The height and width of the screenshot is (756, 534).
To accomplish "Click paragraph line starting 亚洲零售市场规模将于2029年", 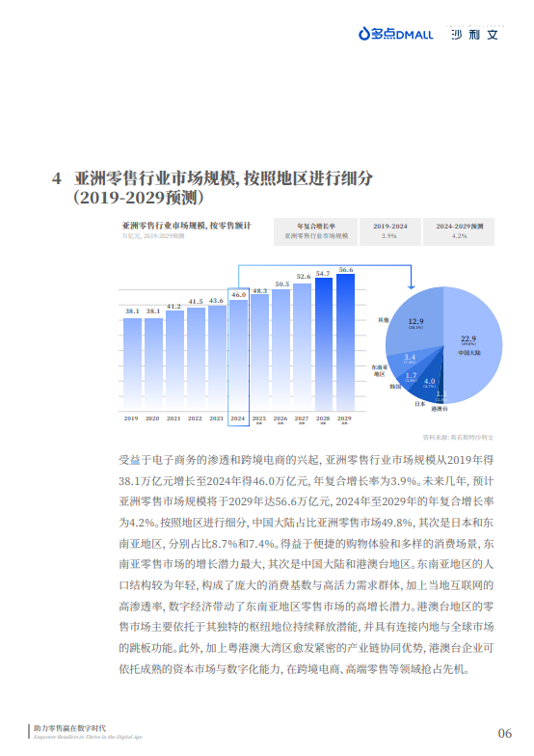I will point(307,501).
